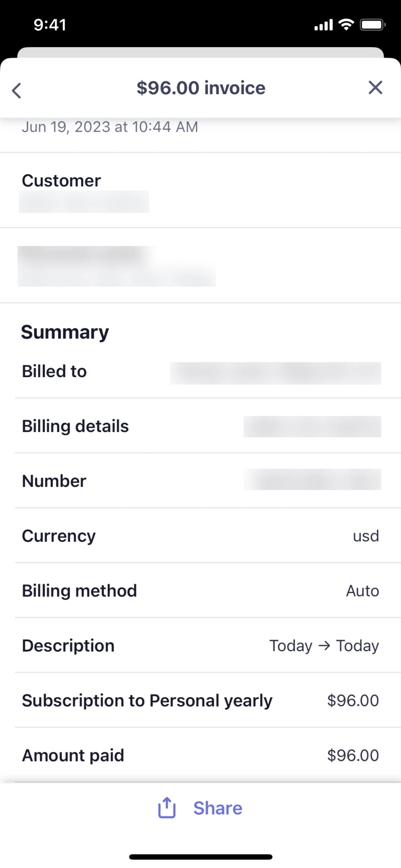Tap the Summary section heading
Screen dimensions: 401x868
point(65,332)
